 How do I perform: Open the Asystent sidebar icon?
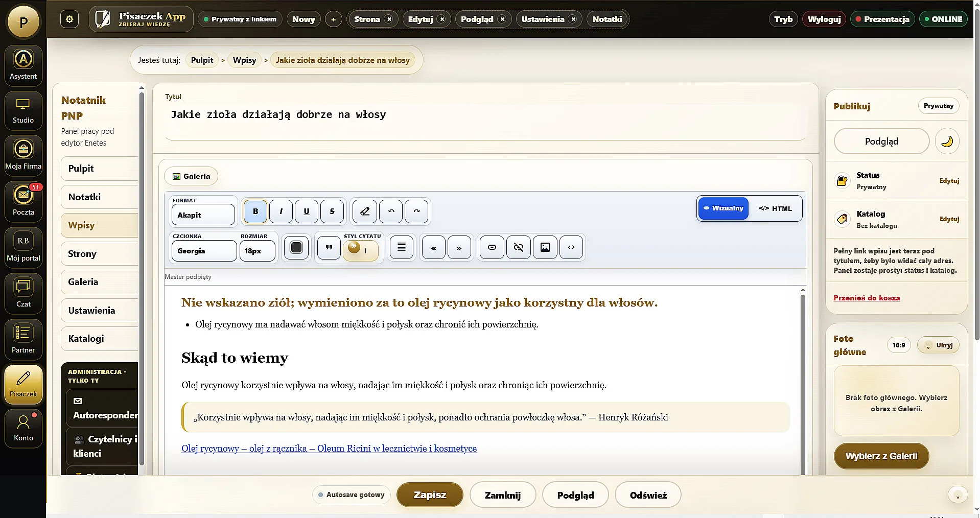(23, 65)
